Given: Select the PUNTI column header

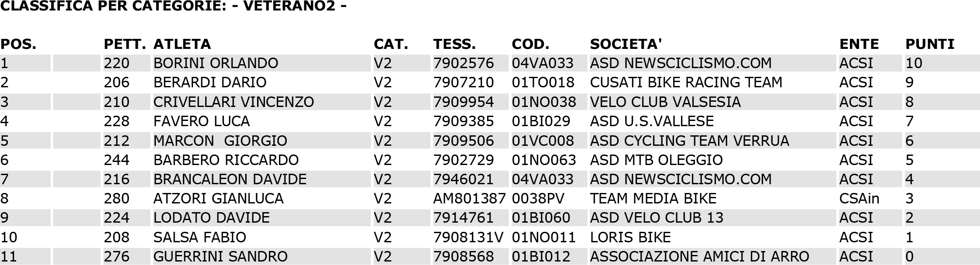Looking at the screenshot, I should coord(930,44).
